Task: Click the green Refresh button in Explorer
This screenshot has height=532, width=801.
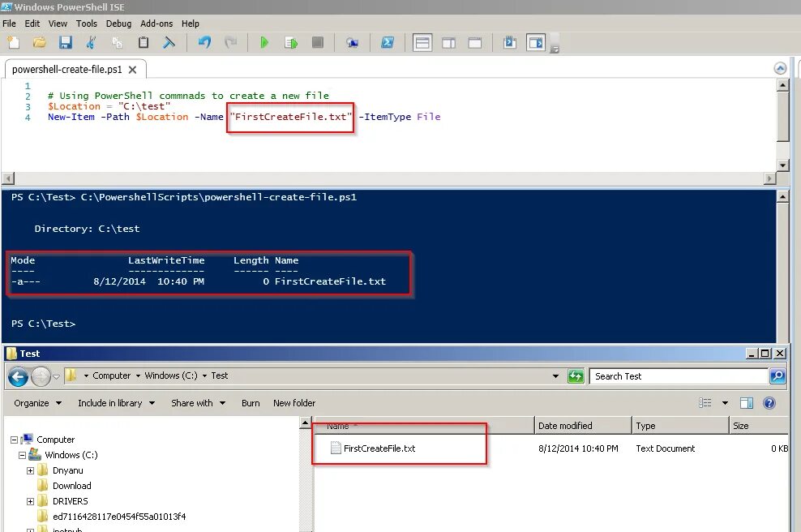Action: click(576, 376)
